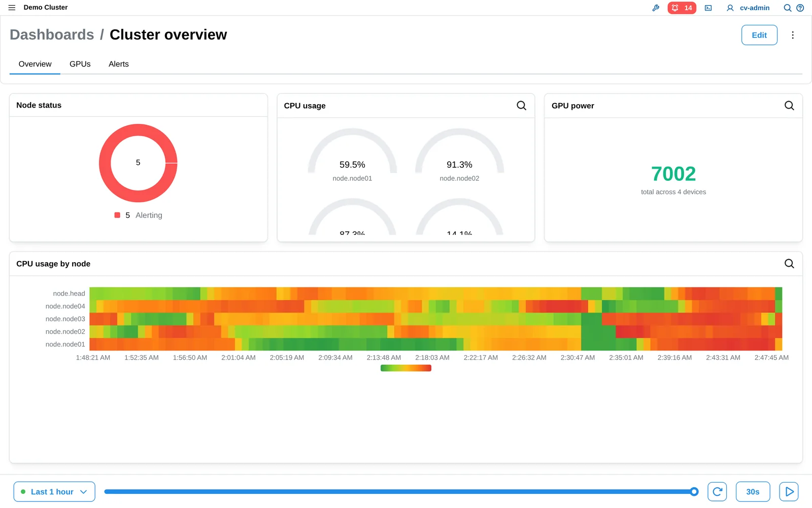Select the node.node01 CPU gauge
The image size is (812, 508).
(352, 155)
